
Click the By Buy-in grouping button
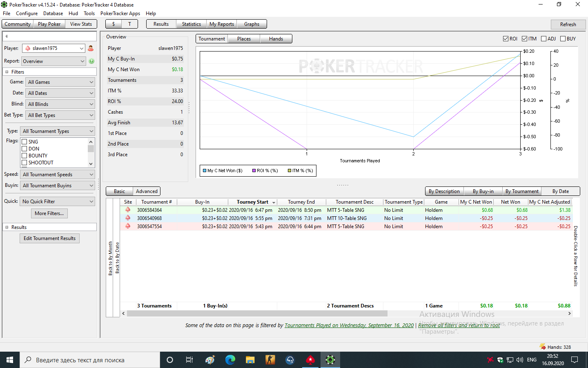[x=483, y=191]
